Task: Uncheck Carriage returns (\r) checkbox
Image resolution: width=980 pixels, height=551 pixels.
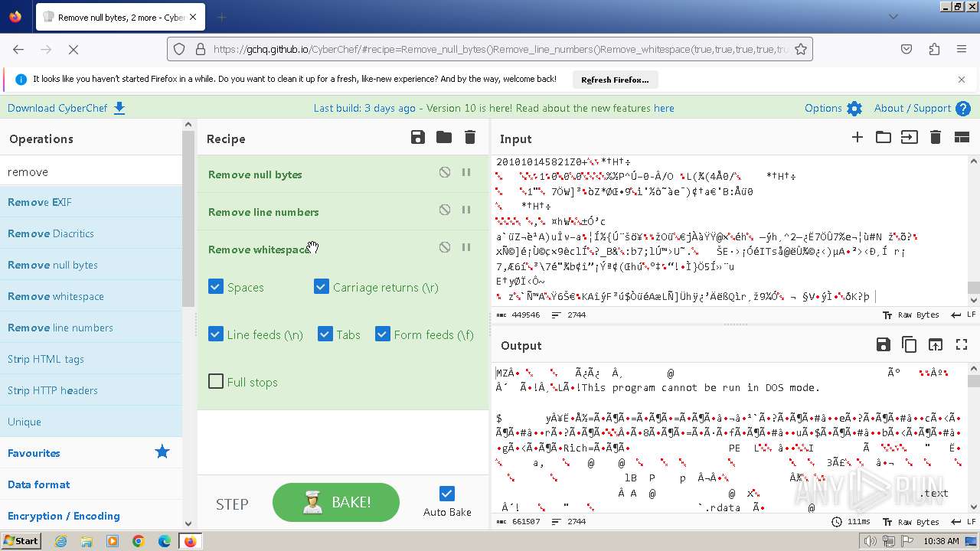Action: [x=322, y=287]
